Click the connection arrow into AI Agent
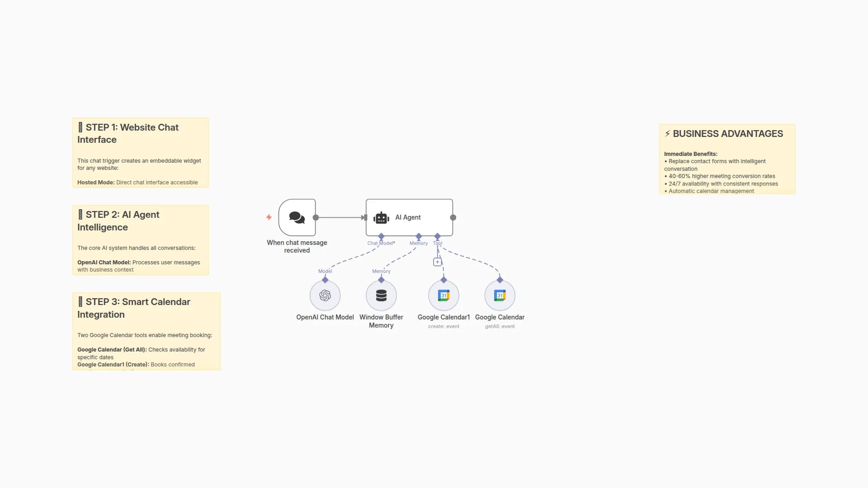Viewport: 868px width, 488px height. coord(363,217)
